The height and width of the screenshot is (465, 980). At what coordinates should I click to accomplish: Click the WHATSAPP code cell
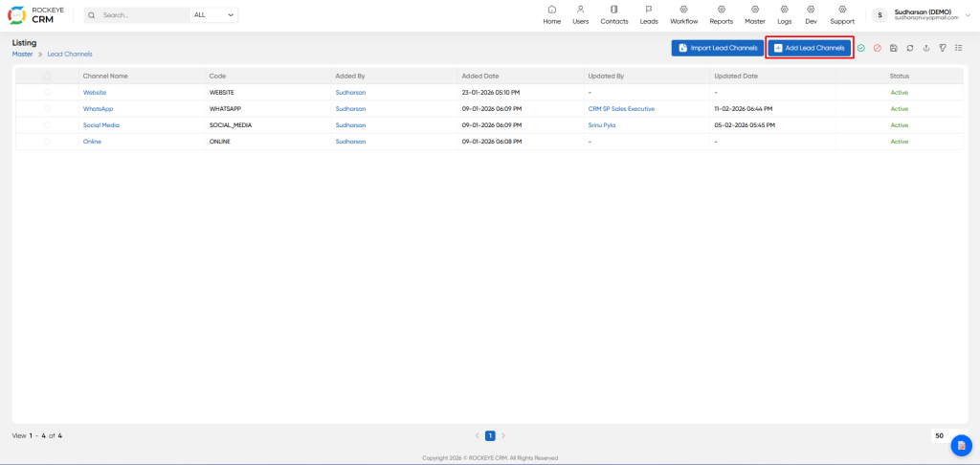[x=225, y=109]
